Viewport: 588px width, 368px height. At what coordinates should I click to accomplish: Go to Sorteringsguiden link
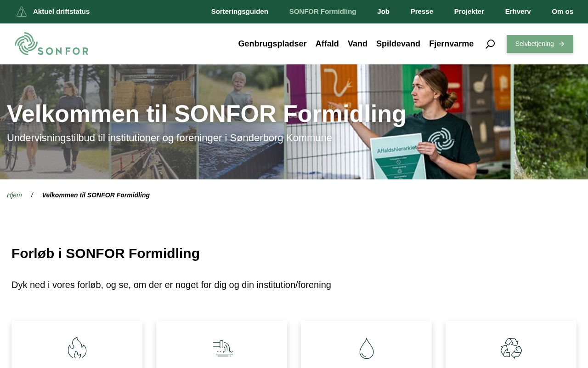tap(240, 11)
